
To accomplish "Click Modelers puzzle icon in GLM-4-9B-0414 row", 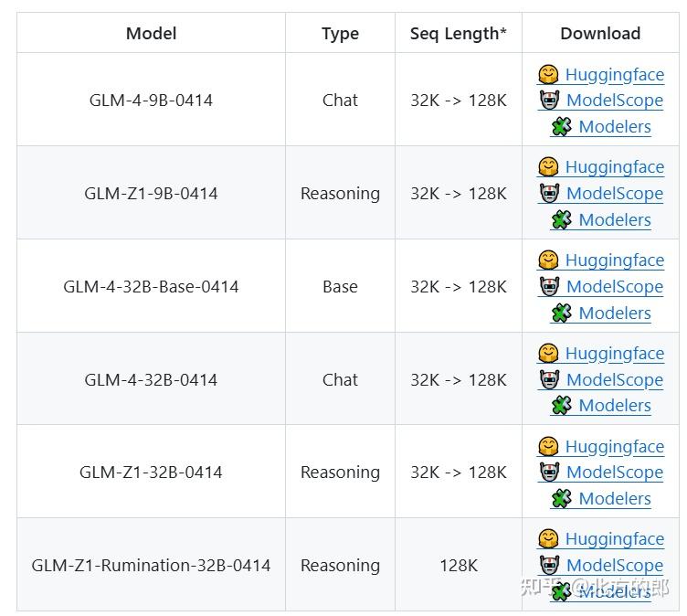I will pos(561,126).
